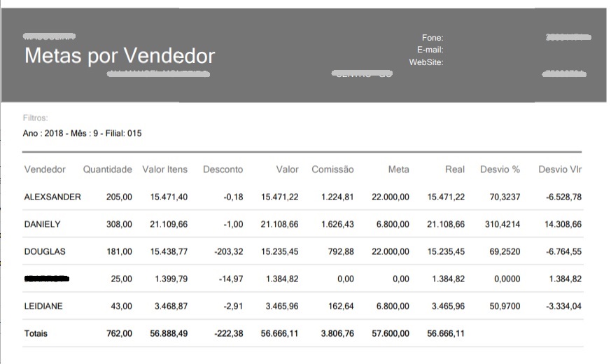This screenshot has height=364, width=611.
Task: Click the E-mail label in header
Action: click(x=430, y=50)
